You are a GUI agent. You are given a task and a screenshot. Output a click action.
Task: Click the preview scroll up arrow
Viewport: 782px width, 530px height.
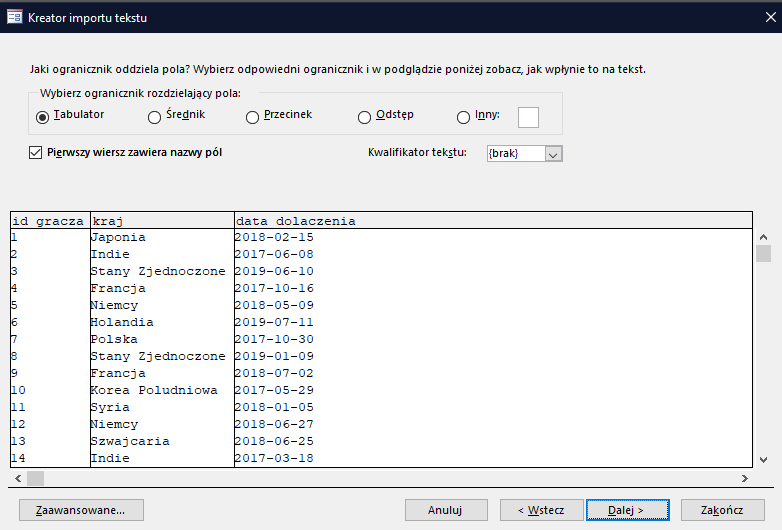[763, 237]
